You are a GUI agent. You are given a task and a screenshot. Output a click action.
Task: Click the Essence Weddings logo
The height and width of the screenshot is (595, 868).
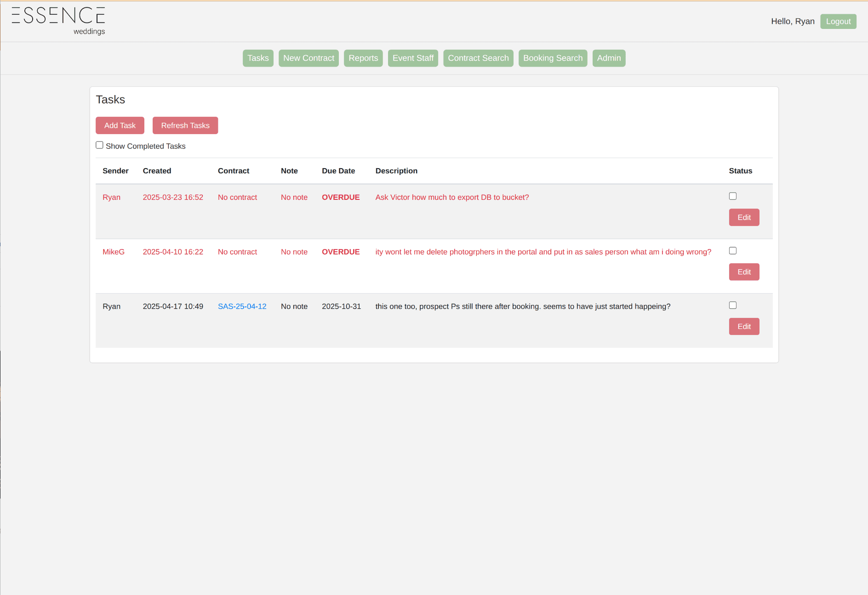point(58,21)
